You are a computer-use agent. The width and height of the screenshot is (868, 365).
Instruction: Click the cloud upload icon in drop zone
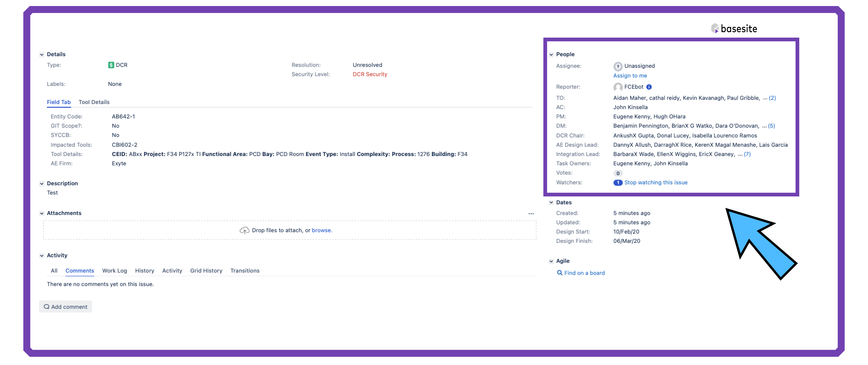coord(244,231)
